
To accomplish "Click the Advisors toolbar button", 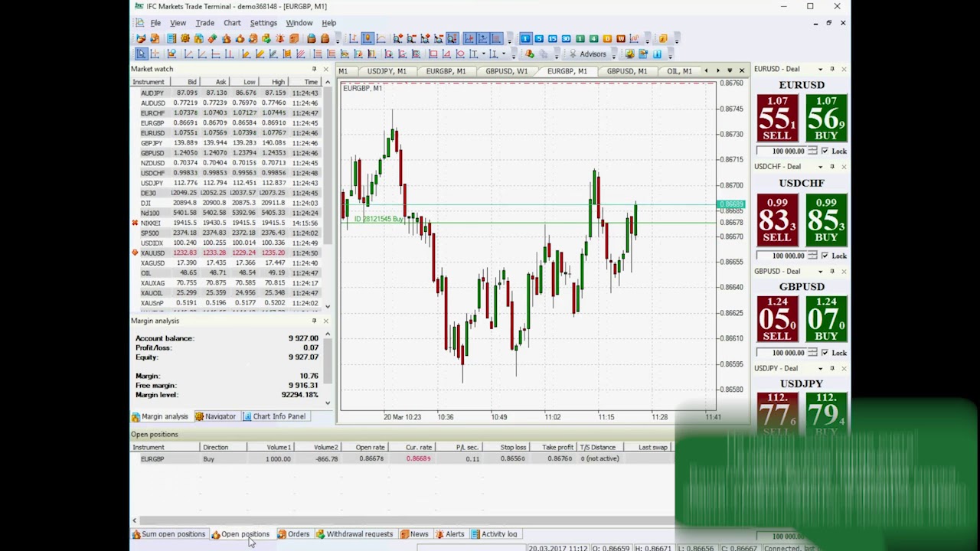I will tap(593, 54).
